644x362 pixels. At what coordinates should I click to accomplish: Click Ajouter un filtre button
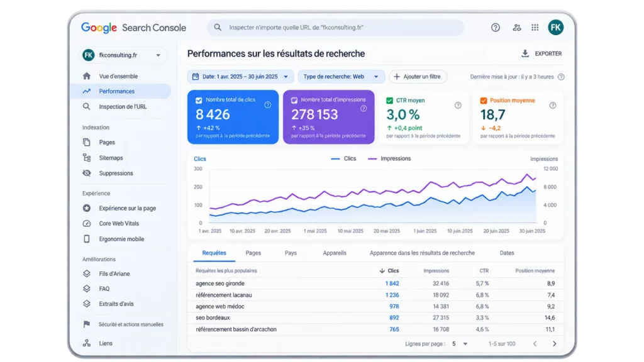418,77
